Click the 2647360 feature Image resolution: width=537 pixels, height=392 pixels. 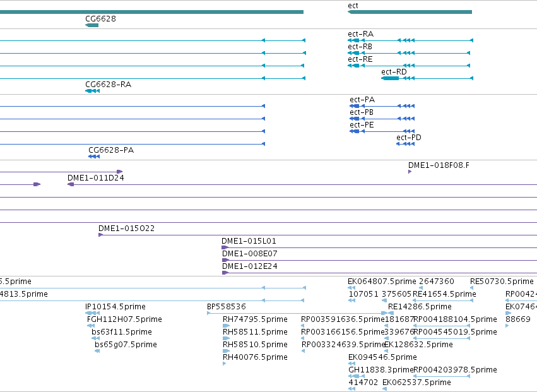[422, 288]
